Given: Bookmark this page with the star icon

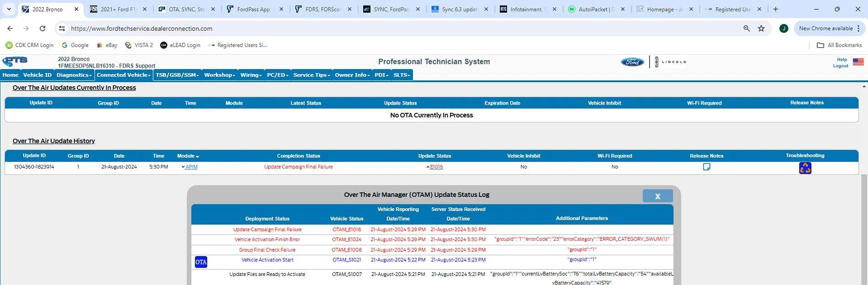Looking at the screenshot, I should click(x=761, y=28).
